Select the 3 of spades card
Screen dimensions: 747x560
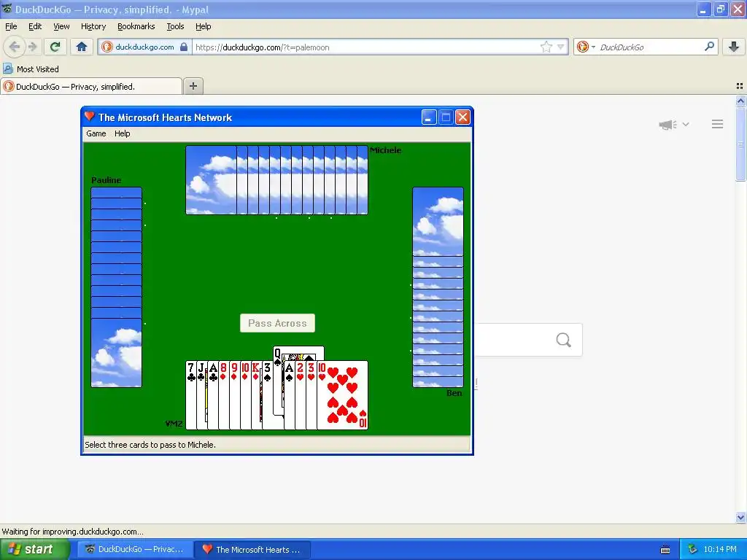click(x=267, y=395)
